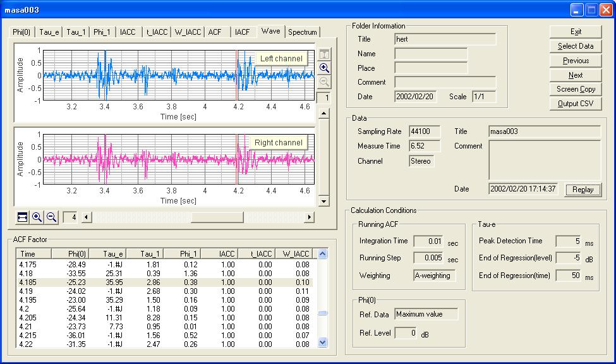The image size is (616, 364).
Task: Click the vertical zoom in magnifier icon
Action: point(324,68)
